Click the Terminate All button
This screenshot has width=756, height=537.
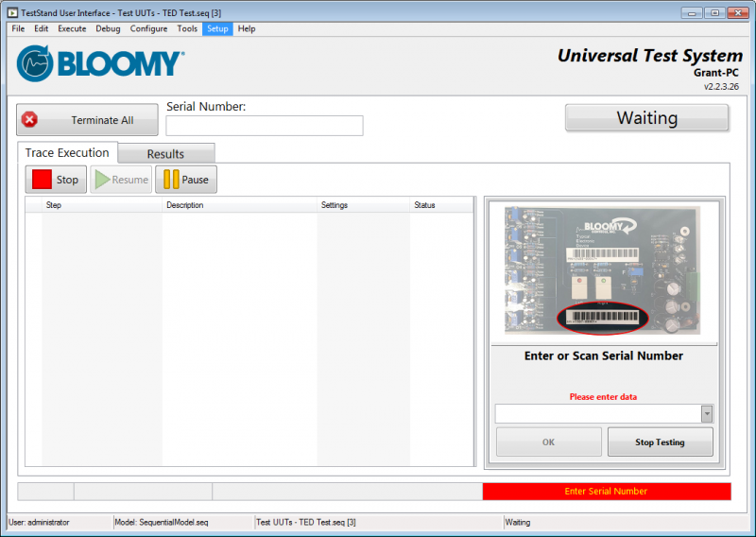[87, 120]
